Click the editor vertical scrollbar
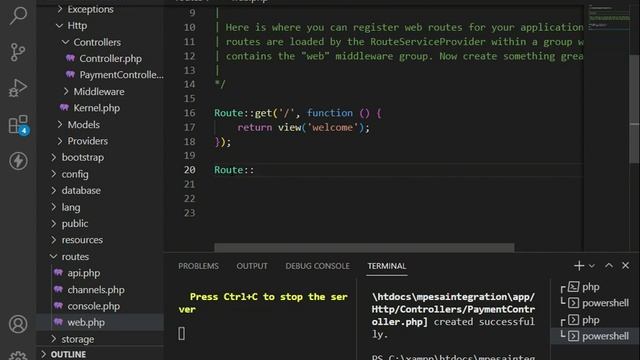Image resolution: width=640 pixels, height=360 pixels. click(635, 108)
